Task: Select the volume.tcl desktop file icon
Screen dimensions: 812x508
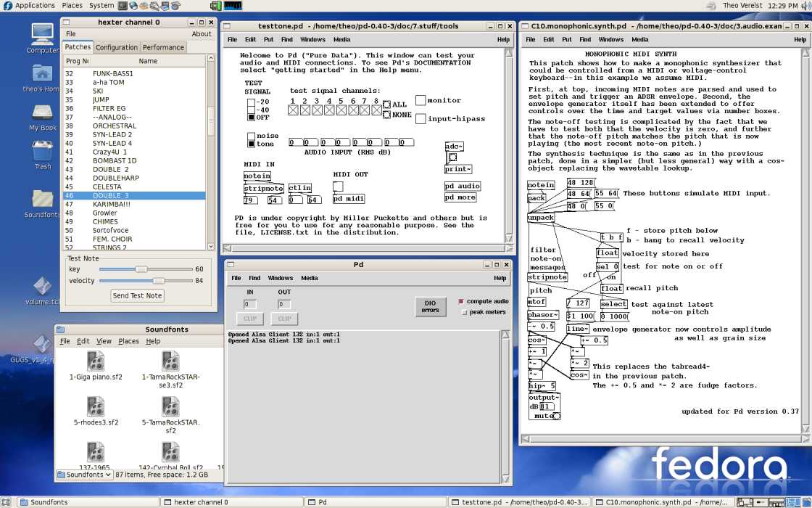Action: click(43, 286)
